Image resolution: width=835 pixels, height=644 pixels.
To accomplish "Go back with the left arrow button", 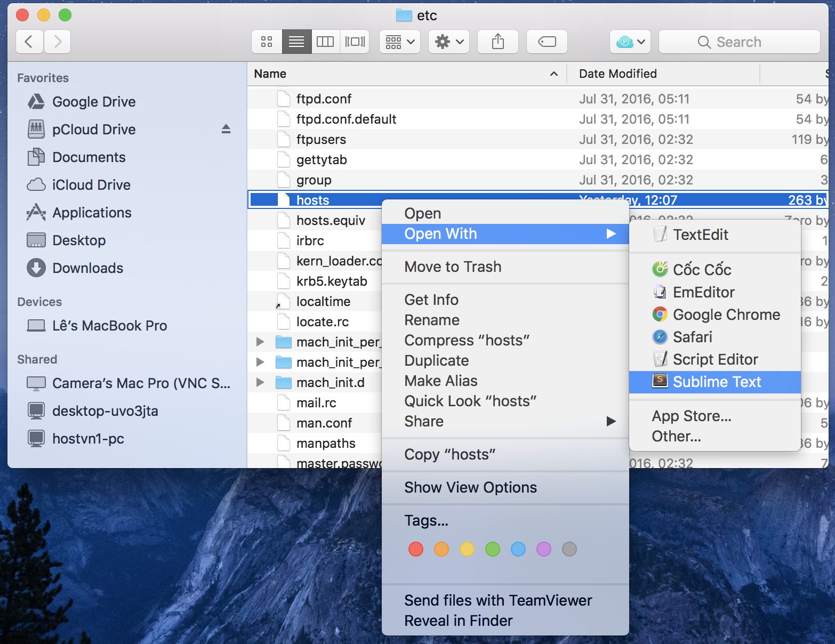I will 29,42.
